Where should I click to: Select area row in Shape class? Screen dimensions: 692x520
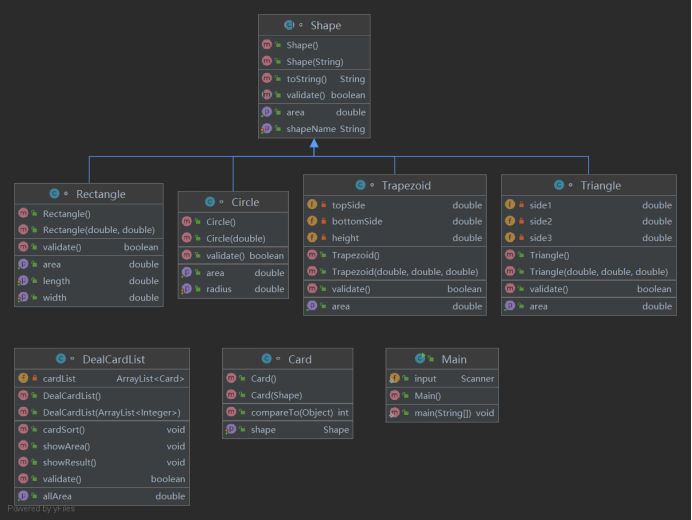(314, 112)
